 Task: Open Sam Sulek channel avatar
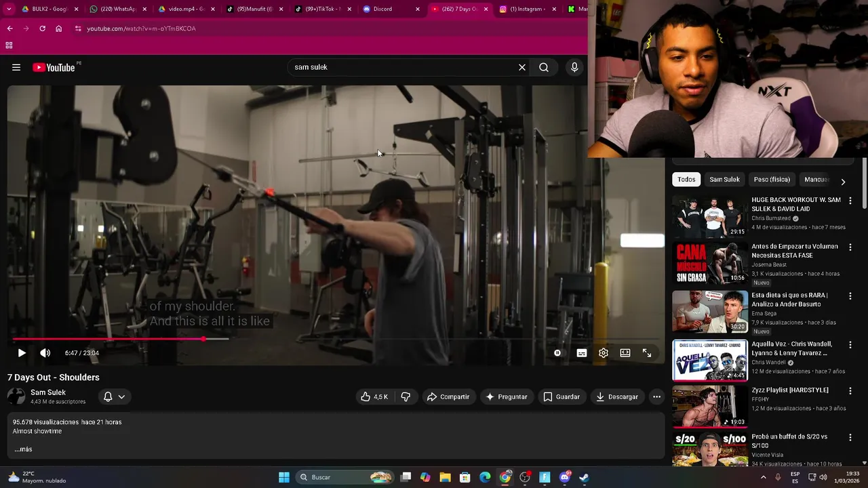click(x=16, y=396)
